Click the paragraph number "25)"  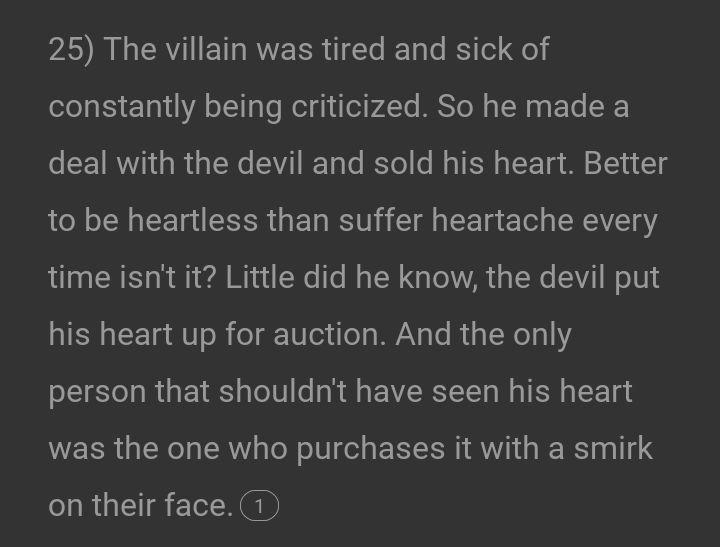point(71,49)
